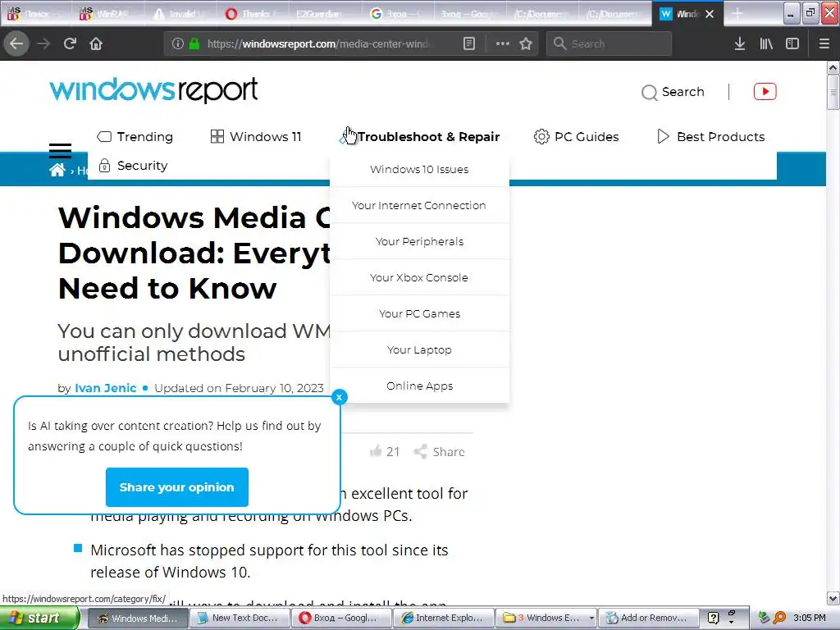This screenshot has width=840, height=630.
Task: Click the page scrollbar up arrow
Action: coord(833,67)
